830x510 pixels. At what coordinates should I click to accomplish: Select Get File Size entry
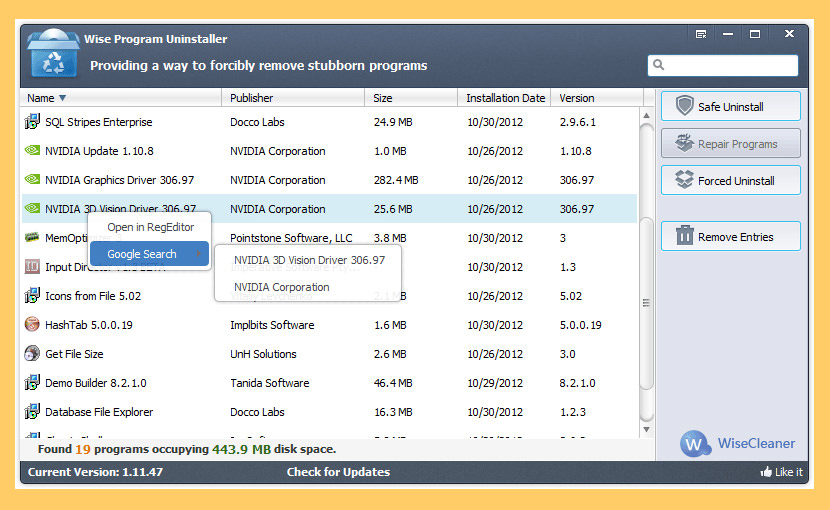click(x=74, y=354)
